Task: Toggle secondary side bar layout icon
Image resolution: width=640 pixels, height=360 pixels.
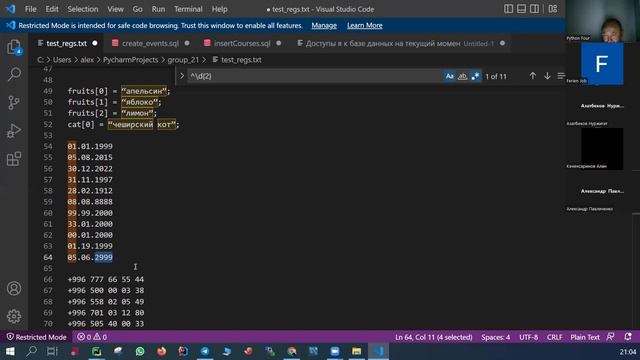Action: coord(534,9)
